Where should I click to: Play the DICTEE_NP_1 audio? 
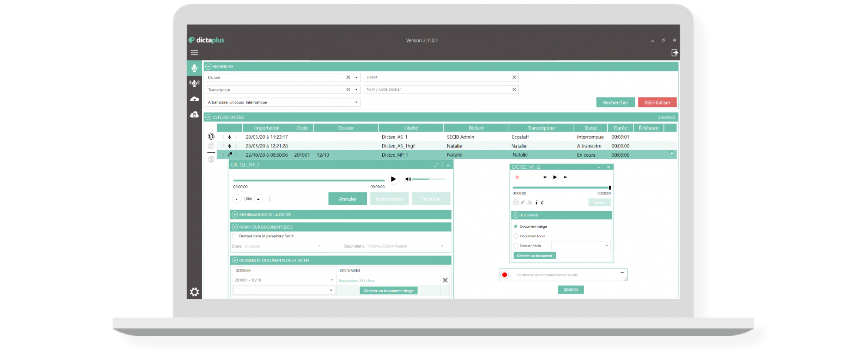point(393,179)
